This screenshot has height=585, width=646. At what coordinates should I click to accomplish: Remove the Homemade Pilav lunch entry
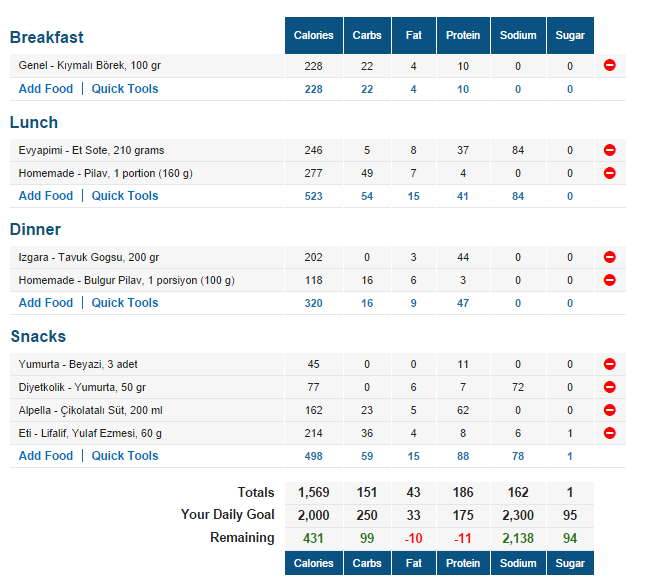[x=609, y=173]
